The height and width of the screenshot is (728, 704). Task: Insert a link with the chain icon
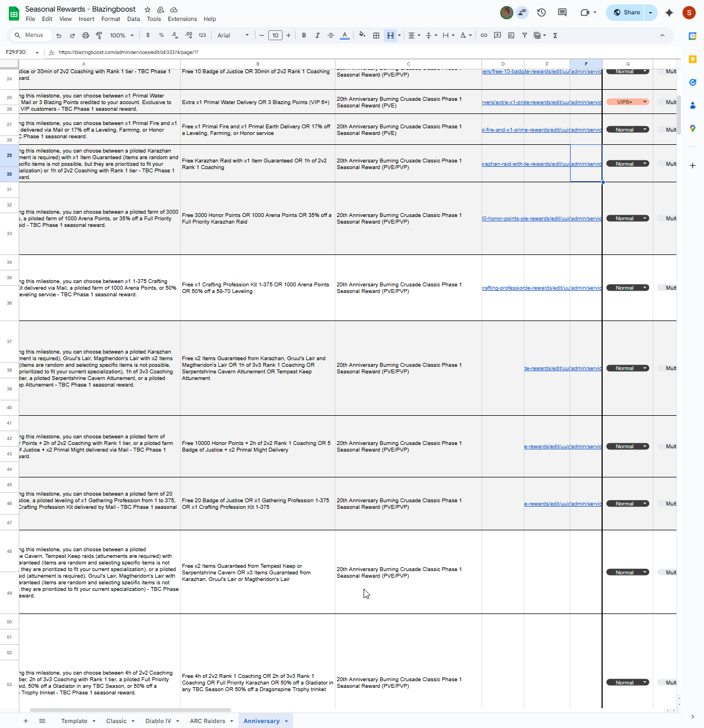[484, 35]
